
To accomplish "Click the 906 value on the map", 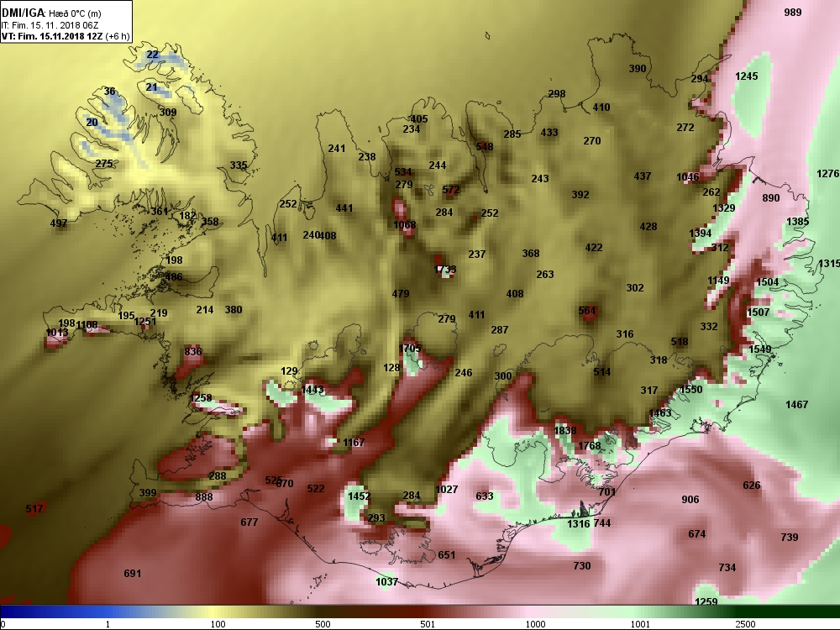I will (690, 499).
